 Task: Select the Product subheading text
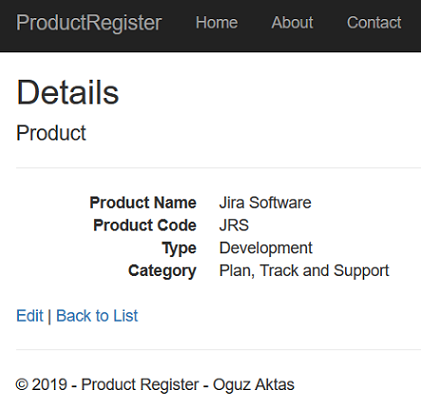[51, 133]
